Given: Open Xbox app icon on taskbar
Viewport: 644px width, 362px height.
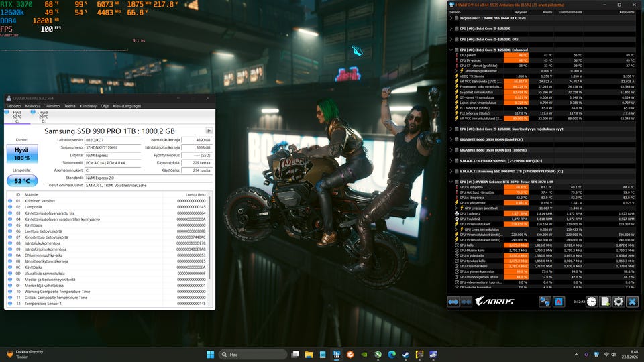Looking at the screenshot, I should tap(378, 354).
